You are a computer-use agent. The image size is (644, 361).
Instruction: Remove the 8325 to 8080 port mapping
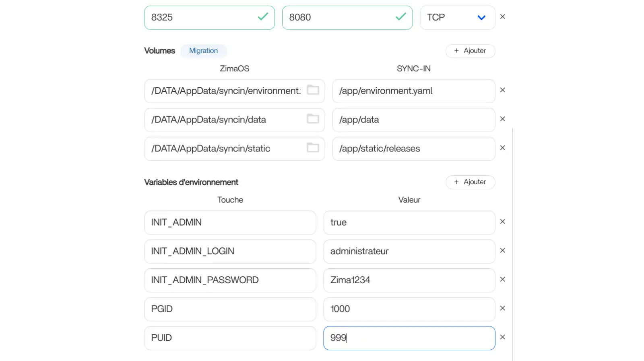502,17
